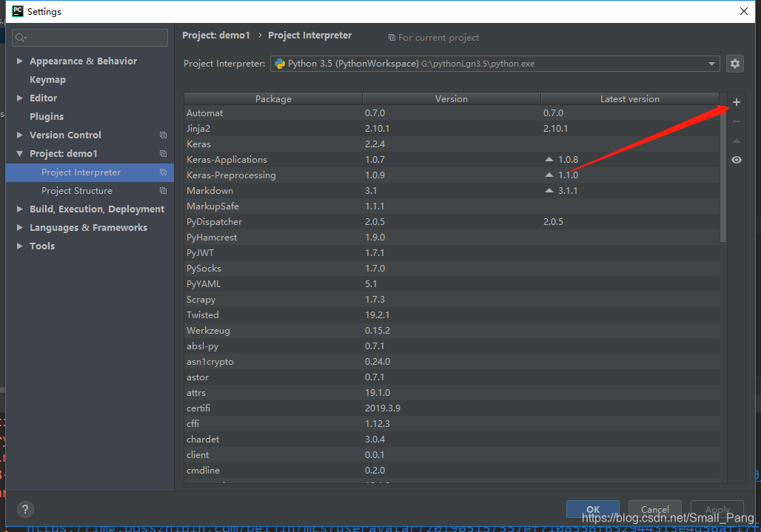
Task: Select the Jinja2 package row
Action: click(452, 129)
